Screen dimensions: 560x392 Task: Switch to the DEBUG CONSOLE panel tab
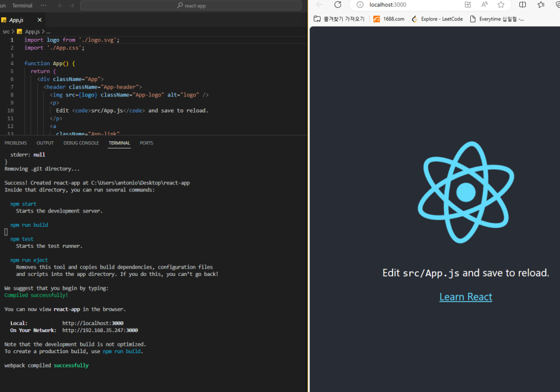pos(81,143)
